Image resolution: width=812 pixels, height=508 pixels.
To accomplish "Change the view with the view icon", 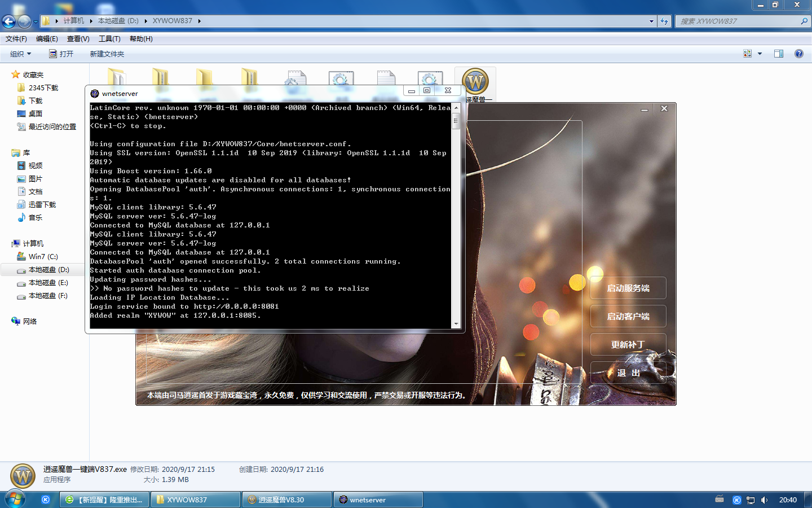I will [748, 54].
